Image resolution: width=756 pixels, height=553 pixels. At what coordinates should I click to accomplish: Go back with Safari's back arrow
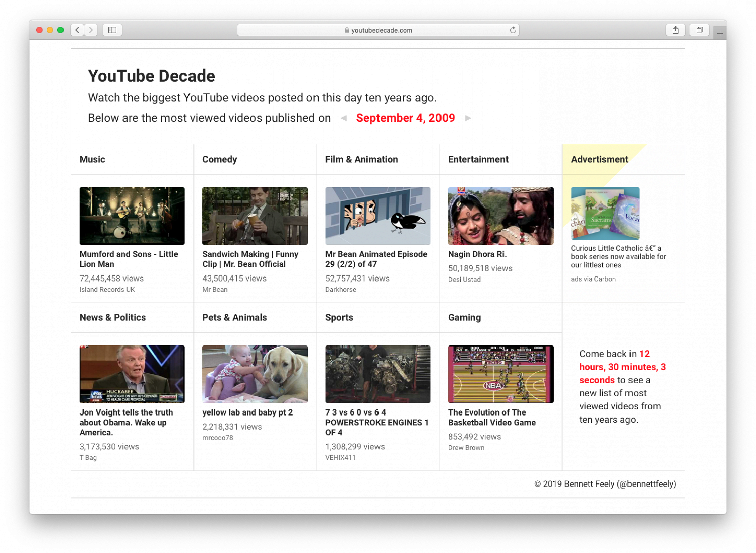pyautogui.click(x=77, y=30)
